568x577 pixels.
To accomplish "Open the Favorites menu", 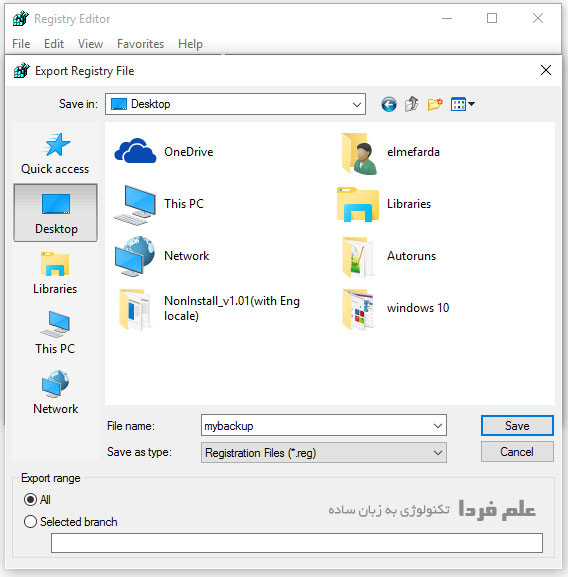I will (140, 44).
